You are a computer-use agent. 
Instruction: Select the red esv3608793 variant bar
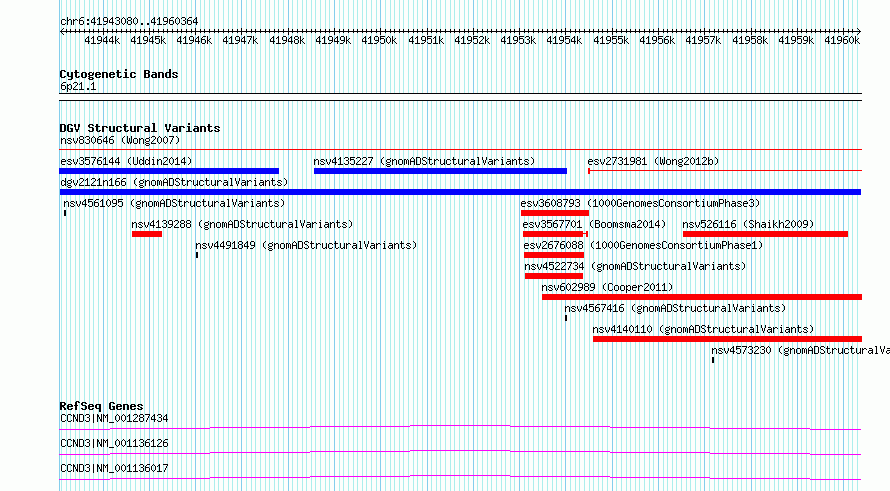555,213
